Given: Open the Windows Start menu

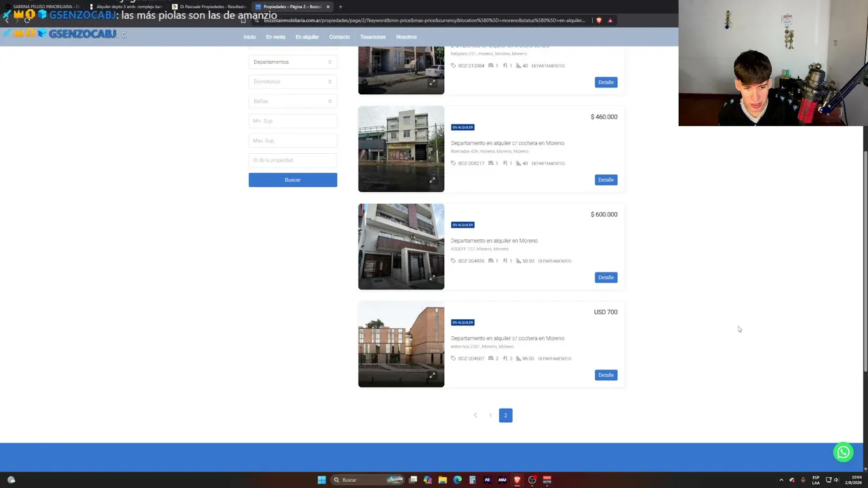Looking at the screenshot, I should point(321,480).
